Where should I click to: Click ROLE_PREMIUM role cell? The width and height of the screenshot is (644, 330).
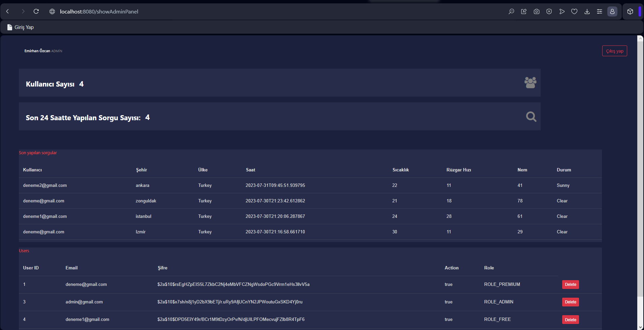pyautogui.click(x=502, y=285)
